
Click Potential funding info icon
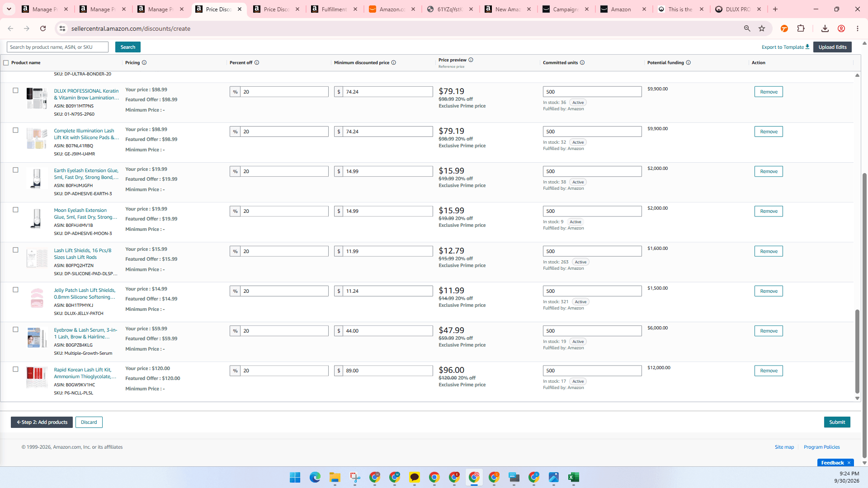tap(689, 63)
